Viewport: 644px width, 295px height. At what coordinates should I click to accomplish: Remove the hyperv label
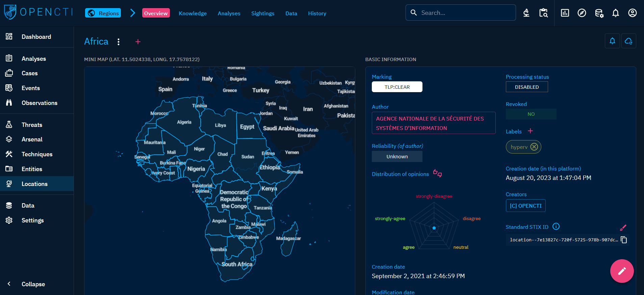534,147
